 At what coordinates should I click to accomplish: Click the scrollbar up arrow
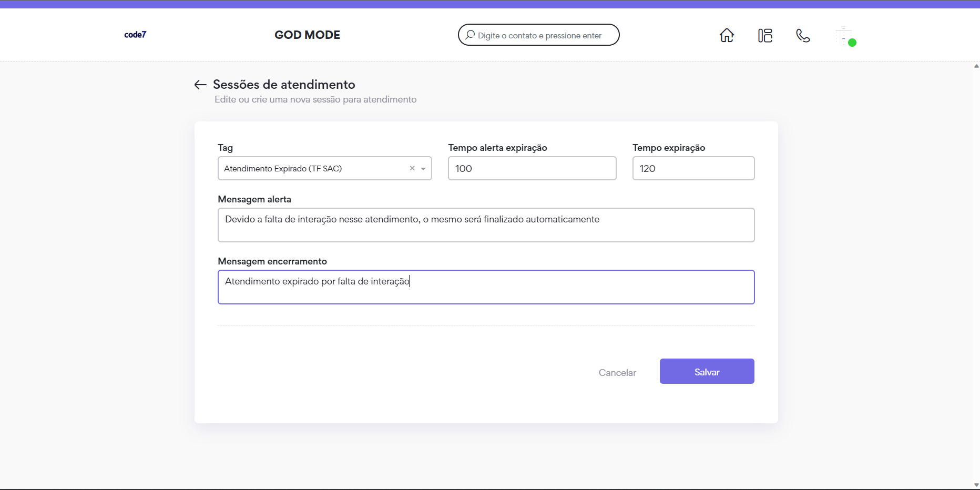tap(976, 66)
